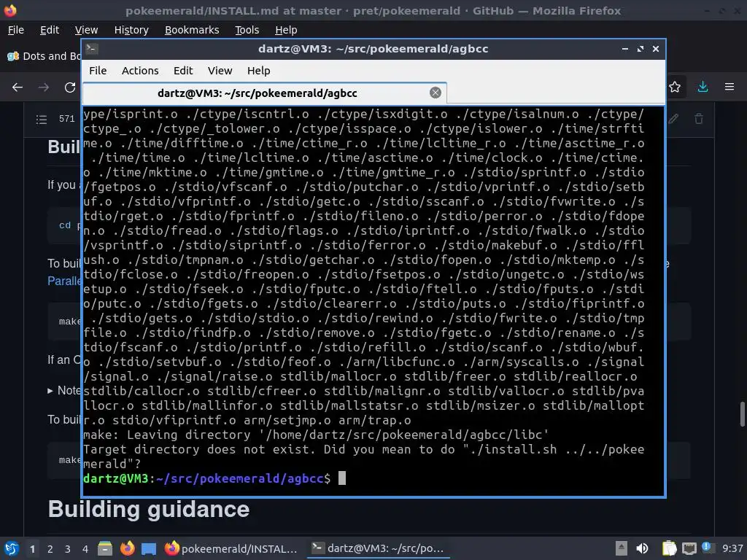Open GitHub file outline list icon
The image size is (747, 560).
coord(42,119)
